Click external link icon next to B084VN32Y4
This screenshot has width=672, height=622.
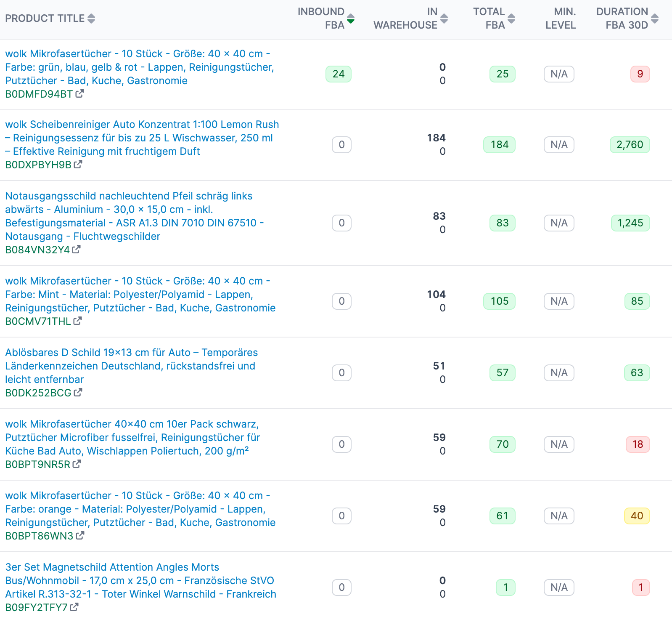(x=76, y=250)
